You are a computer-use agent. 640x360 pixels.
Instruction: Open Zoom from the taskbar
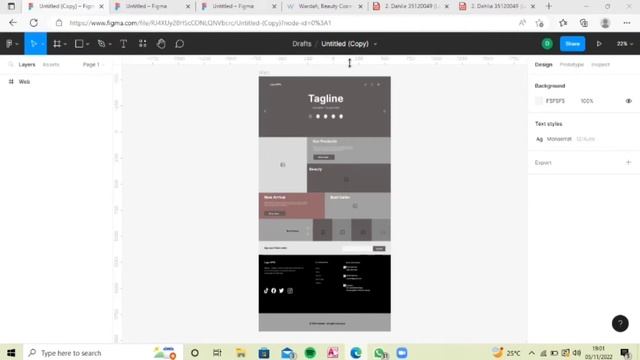[x=402, y=353]
